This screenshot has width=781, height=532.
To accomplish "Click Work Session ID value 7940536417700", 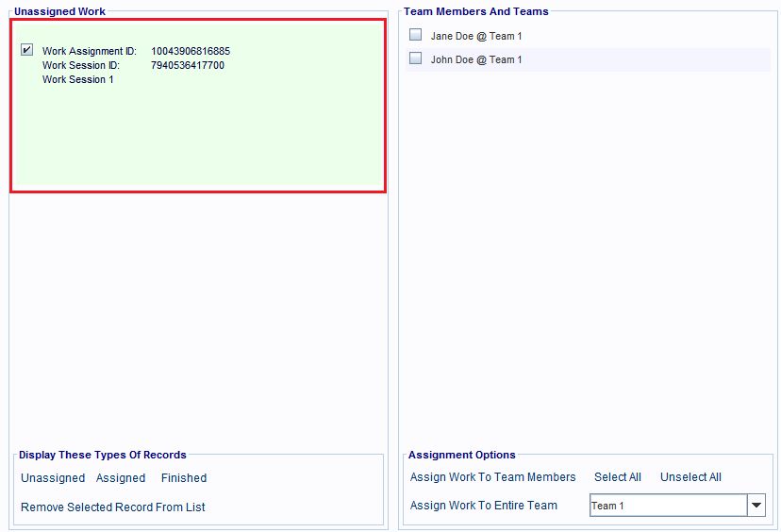I will coord(188,65).
